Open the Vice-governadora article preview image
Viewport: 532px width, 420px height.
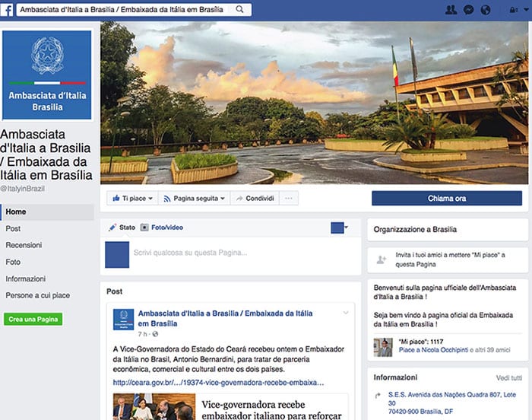[154, 407]
